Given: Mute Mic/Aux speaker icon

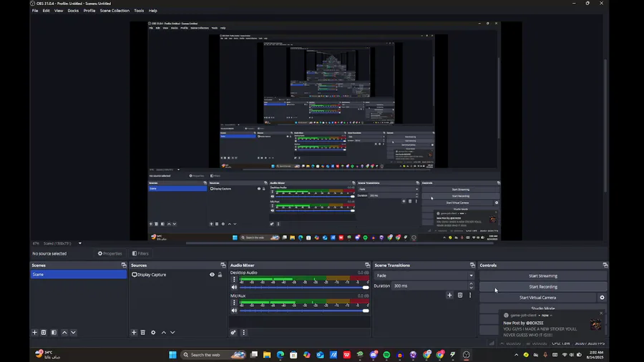Looking at the screenshot, I should click(x=234, y=310).
